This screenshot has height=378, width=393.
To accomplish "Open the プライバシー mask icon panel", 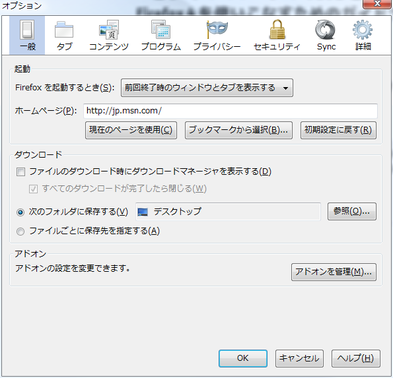I will (217, 35).
